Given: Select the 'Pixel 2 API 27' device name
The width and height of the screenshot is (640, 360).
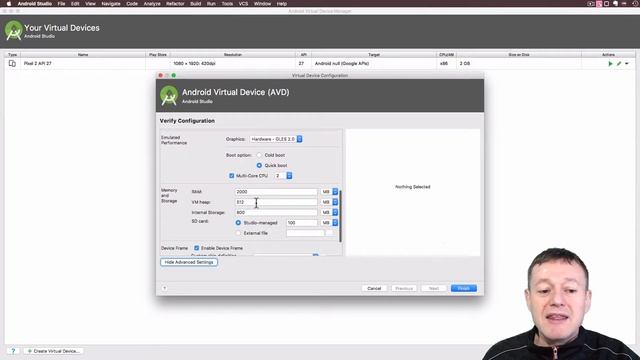Looking at the screenshot, I should pyautogui.click(x=38, y=64).
